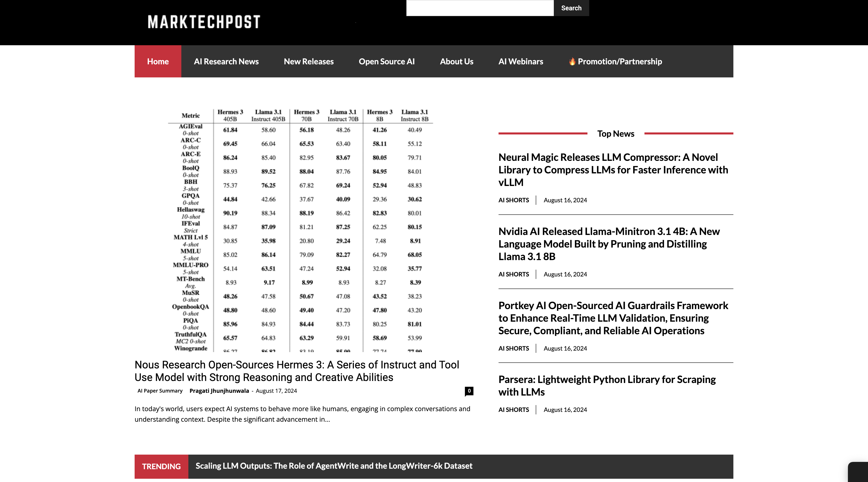
Task: Click the comment count badge showing 0
Action: point(469,391)
